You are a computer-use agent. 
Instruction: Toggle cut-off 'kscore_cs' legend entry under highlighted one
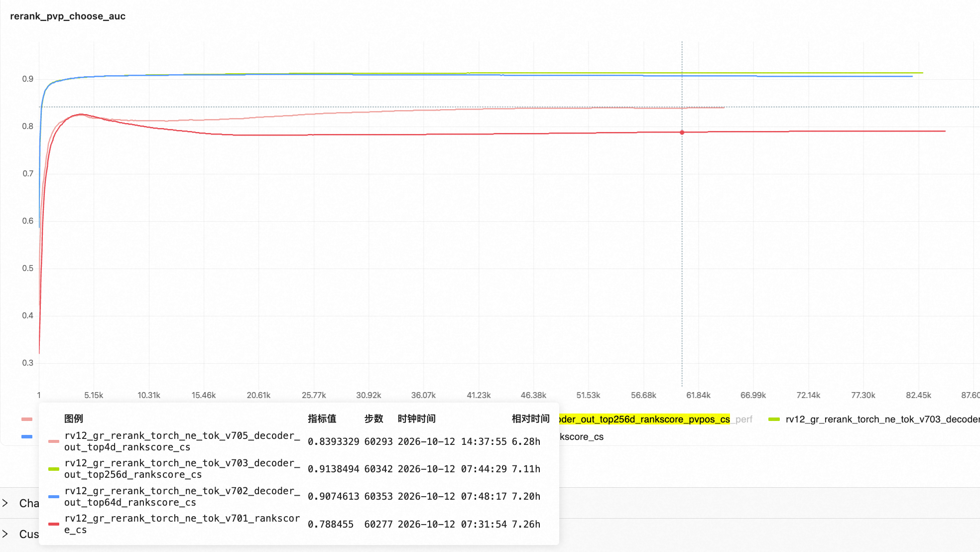tap(582, 437)
